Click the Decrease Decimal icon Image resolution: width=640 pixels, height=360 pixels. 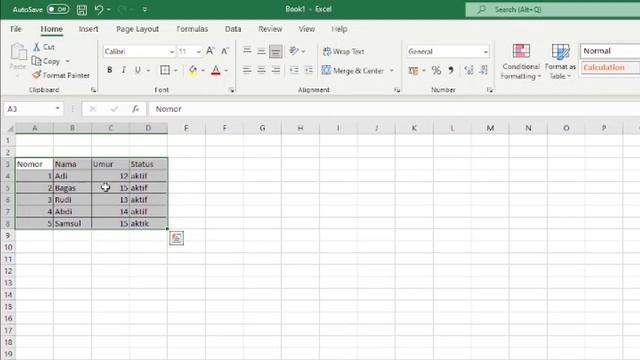pos(483,70)
